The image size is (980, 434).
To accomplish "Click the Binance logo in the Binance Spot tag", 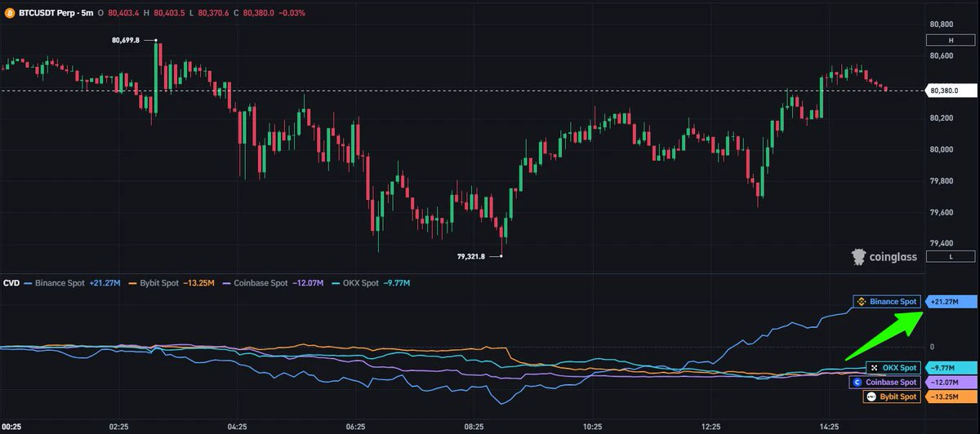I will click(x=862, y=302).
